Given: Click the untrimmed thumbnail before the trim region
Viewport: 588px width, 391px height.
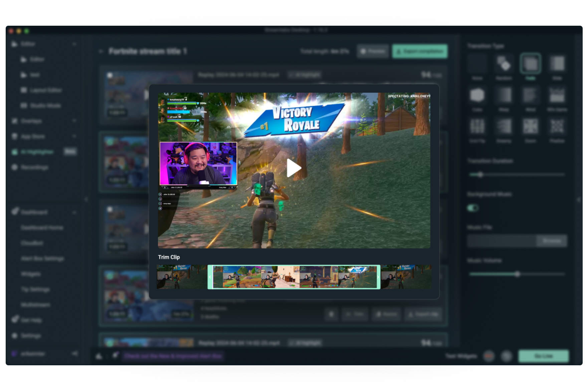Looking at the screenshot, I should pyautogui.click(x=182, y=277).
